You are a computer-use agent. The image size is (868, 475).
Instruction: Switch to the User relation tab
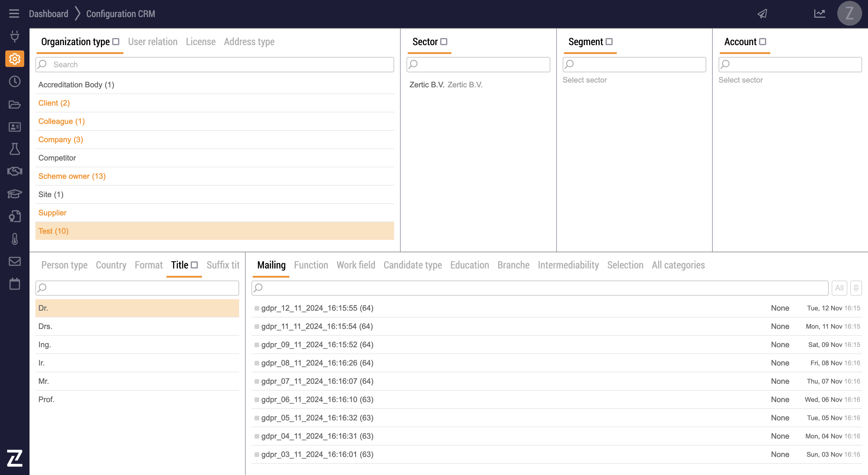tap(153, 42)
